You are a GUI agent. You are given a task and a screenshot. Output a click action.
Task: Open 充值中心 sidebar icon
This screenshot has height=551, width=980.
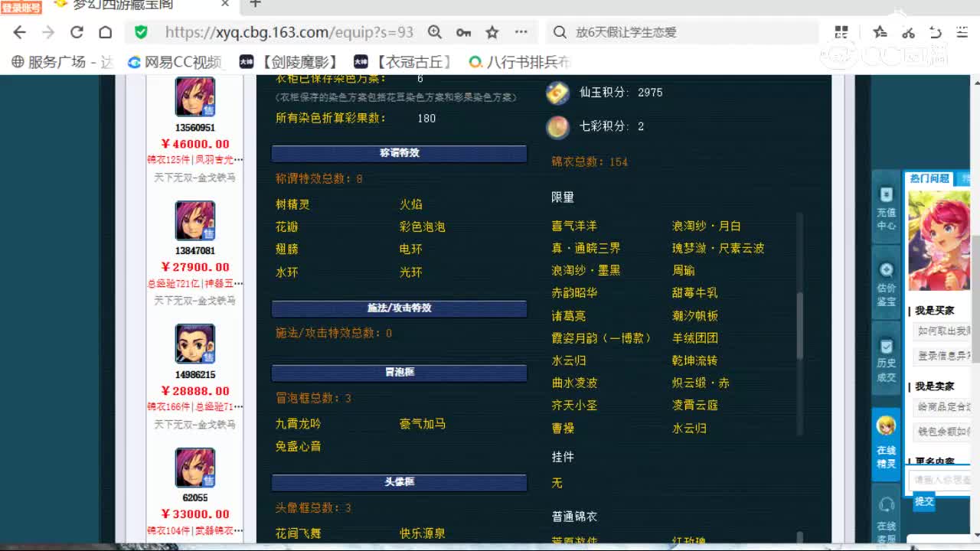pyautogui.click(x=886, y=208)
